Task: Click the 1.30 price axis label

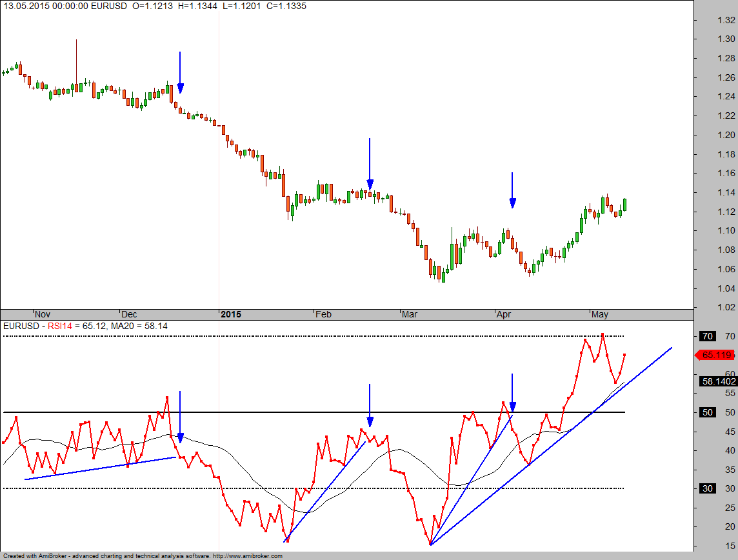Action: (x=726, y=39)
